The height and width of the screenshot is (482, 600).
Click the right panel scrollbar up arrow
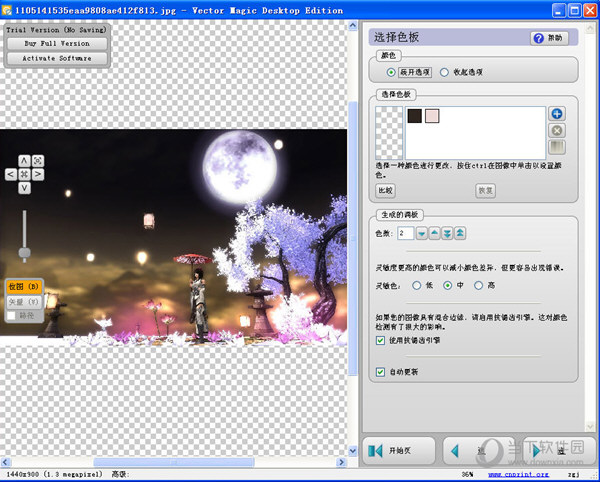[590, 28]
